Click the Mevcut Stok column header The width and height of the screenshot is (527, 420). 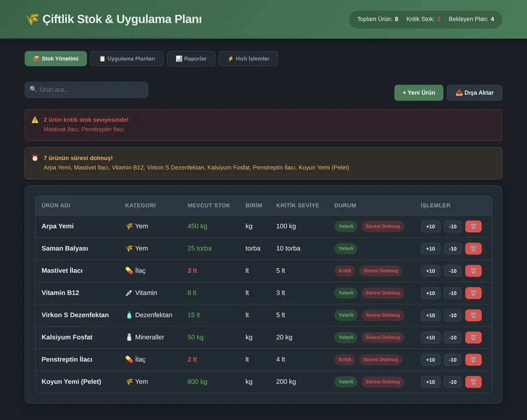(x=209, y=205)
